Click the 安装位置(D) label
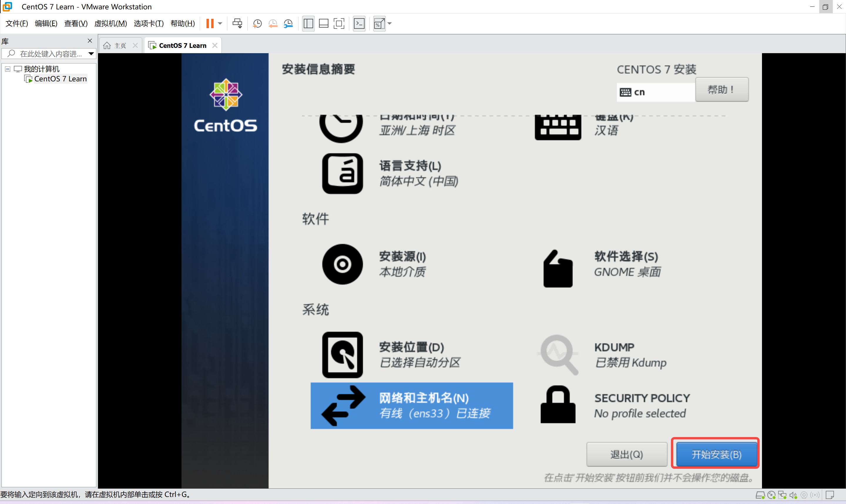The height and width of the screenshot is (504, 846). 412,347
